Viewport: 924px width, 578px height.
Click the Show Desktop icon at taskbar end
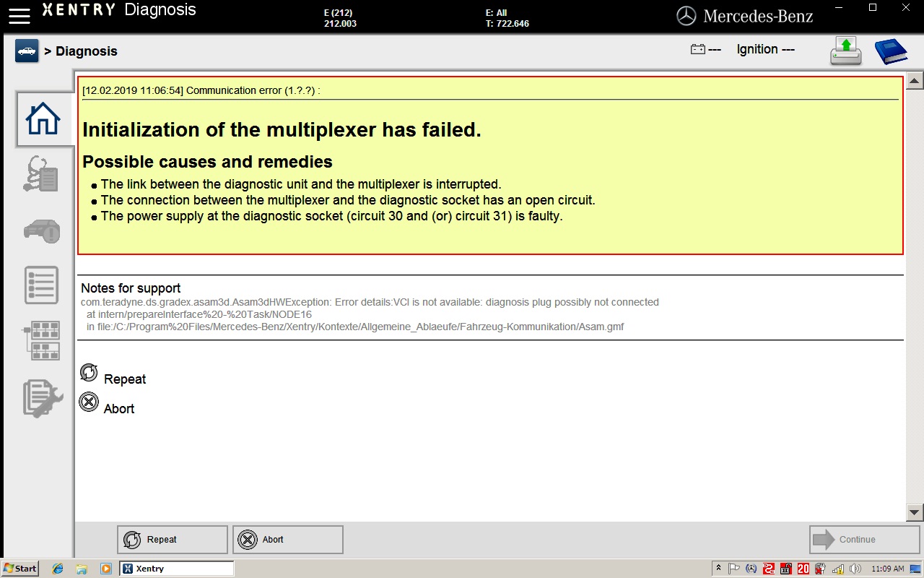(x=915, y=569)
